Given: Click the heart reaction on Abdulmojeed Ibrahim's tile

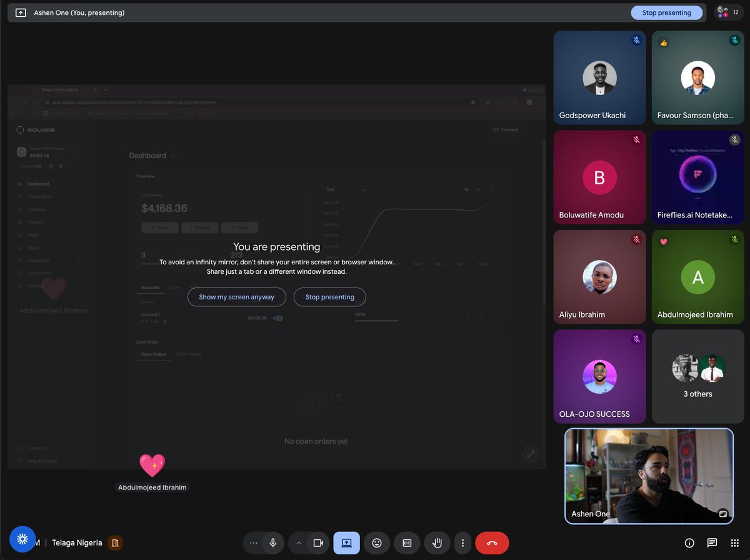Looking at the screenshot, I should pos(664,242).
